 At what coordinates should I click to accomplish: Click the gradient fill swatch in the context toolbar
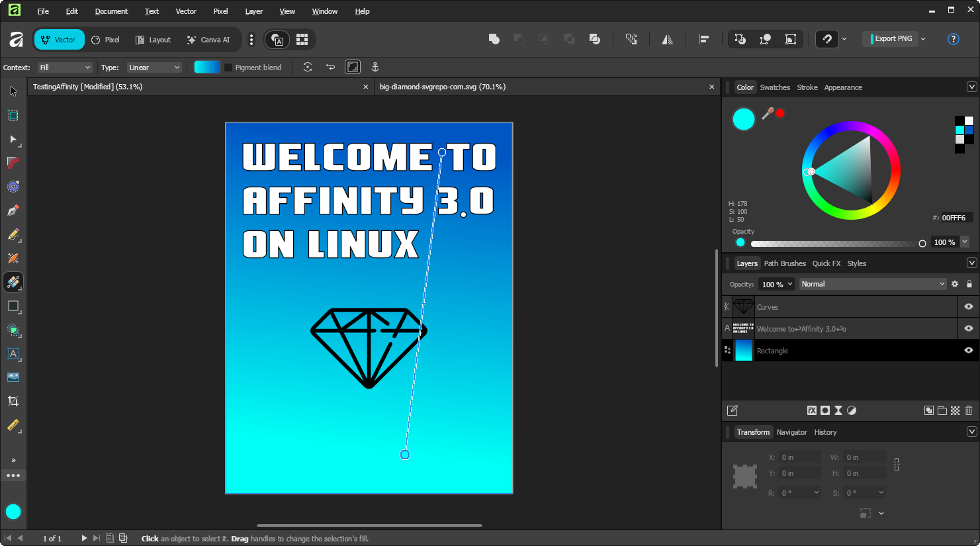click(x=207, y=67)
